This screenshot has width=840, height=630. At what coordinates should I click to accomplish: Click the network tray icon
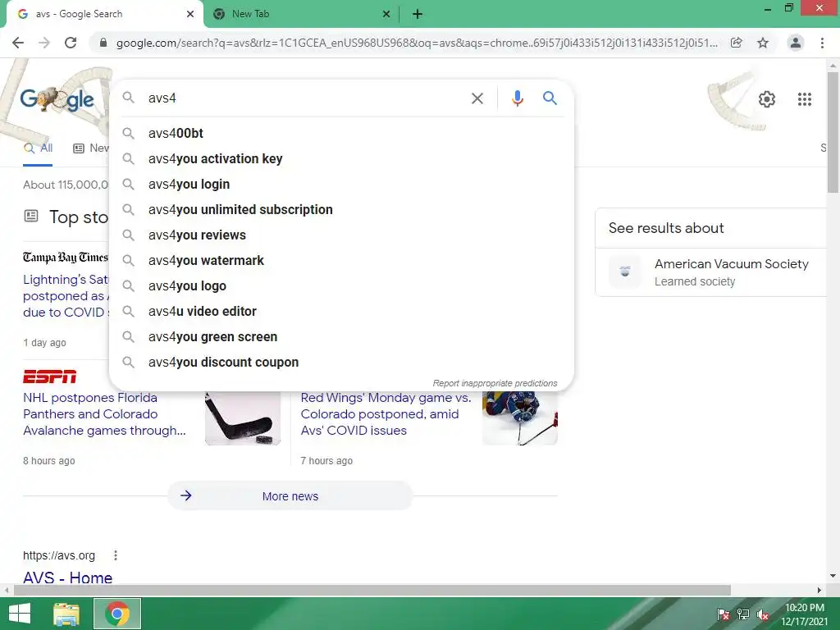click(743, 614)
